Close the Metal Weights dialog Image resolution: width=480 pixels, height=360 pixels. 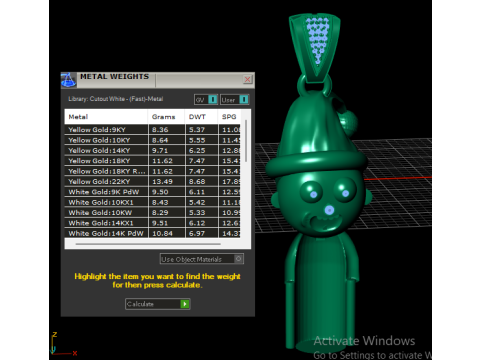coord(247,79)
